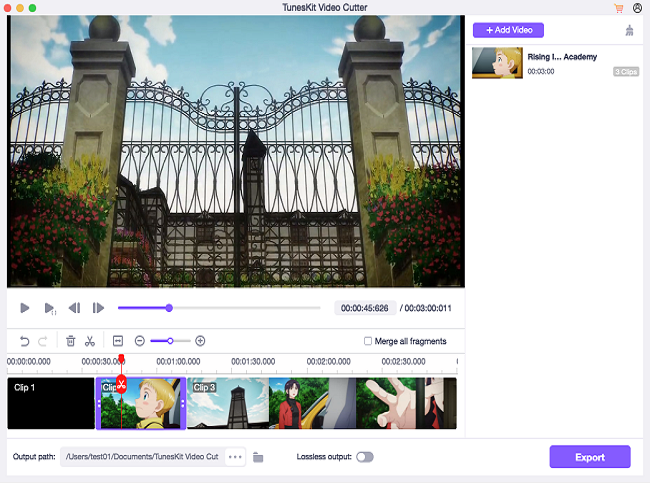Viewport: 650px width, 483px height.
Task: Enable Merge all fragments checkbox
Action: tap(368, 341)
